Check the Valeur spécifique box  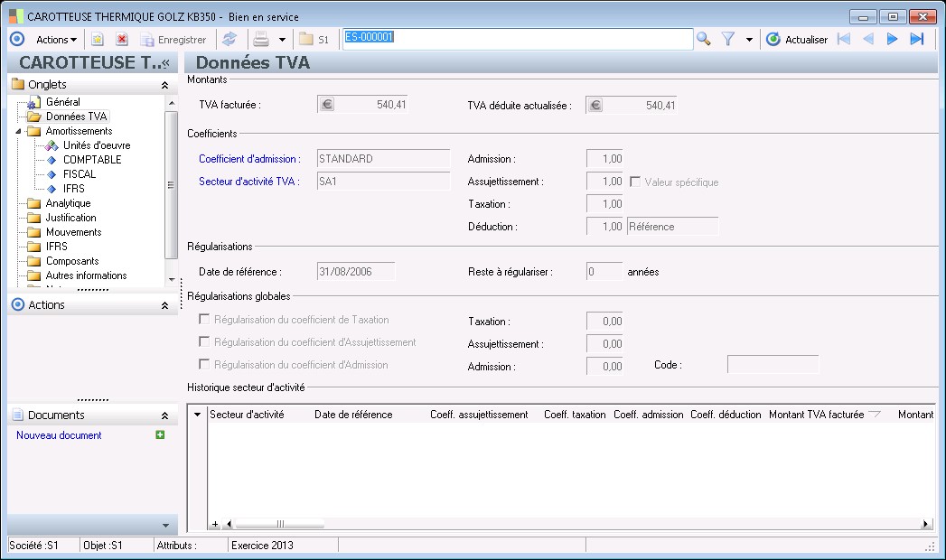click(635, 182)
